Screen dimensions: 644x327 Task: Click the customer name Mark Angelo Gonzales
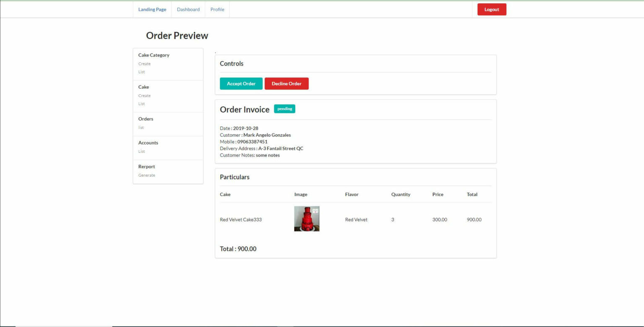[267, 135]
